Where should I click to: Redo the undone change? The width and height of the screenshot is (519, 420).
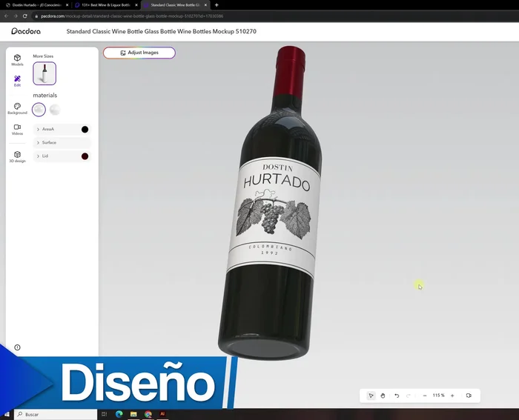click(x=408, y=396)
